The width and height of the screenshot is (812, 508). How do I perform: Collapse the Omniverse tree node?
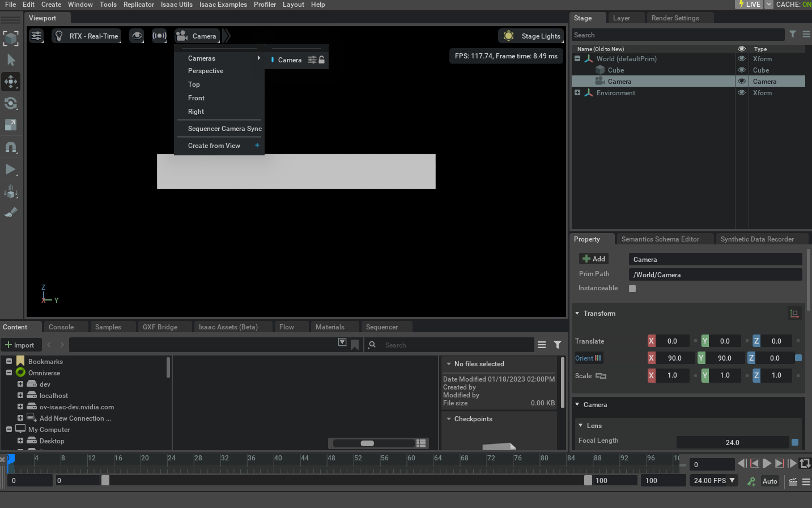9,372
